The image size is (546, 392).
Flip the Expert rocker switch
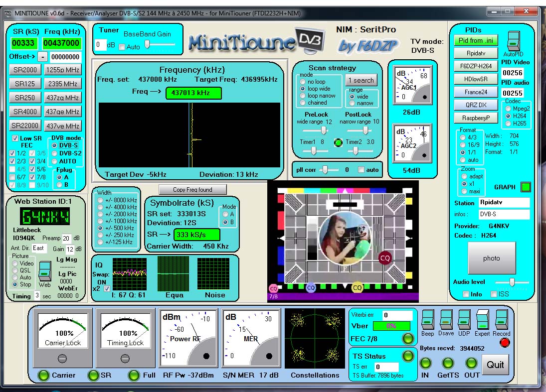pyautogui.click(x=482, y=319)
